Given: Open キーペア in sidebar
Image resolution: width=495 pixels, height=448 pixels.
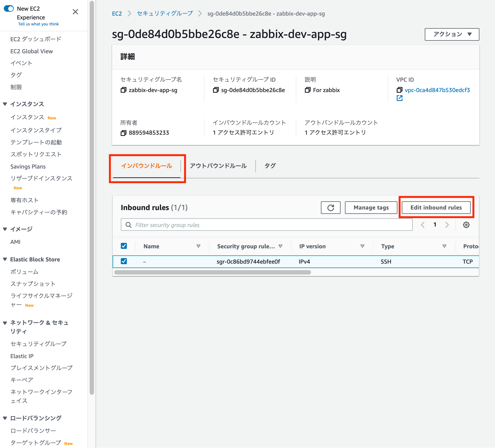Looking at the screenshot, I should coord(22,380).
